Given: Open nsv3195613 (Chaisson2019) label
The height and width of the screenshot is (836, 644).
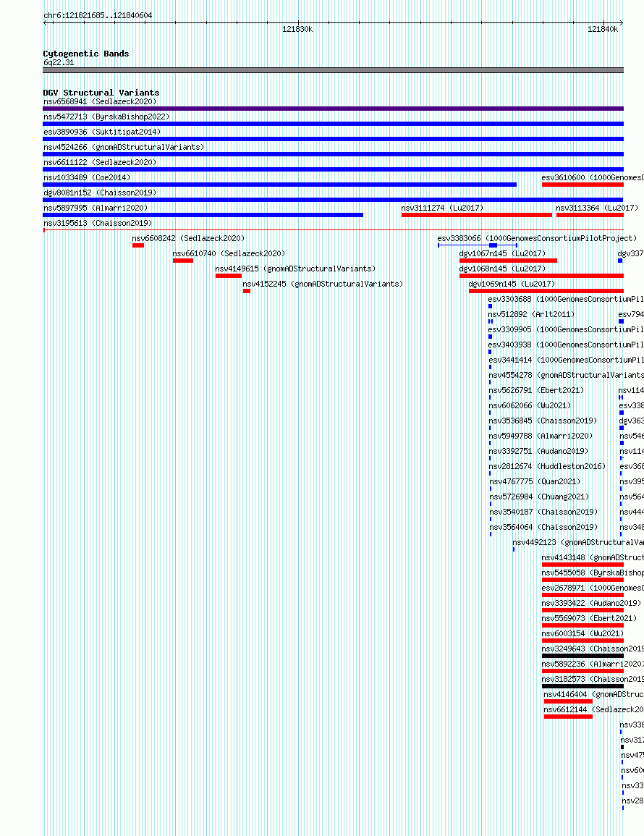Looking at the screenshot, I should (x=98, y=223).
